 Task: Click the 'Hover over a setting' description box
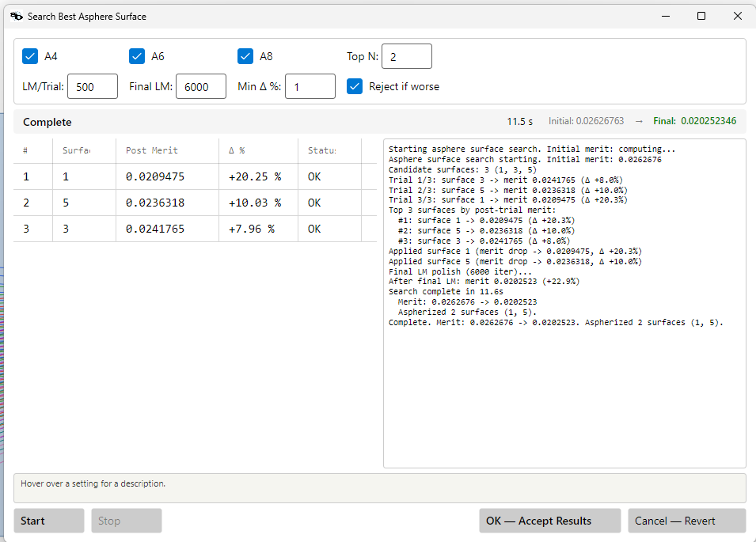tap(380, 488)
